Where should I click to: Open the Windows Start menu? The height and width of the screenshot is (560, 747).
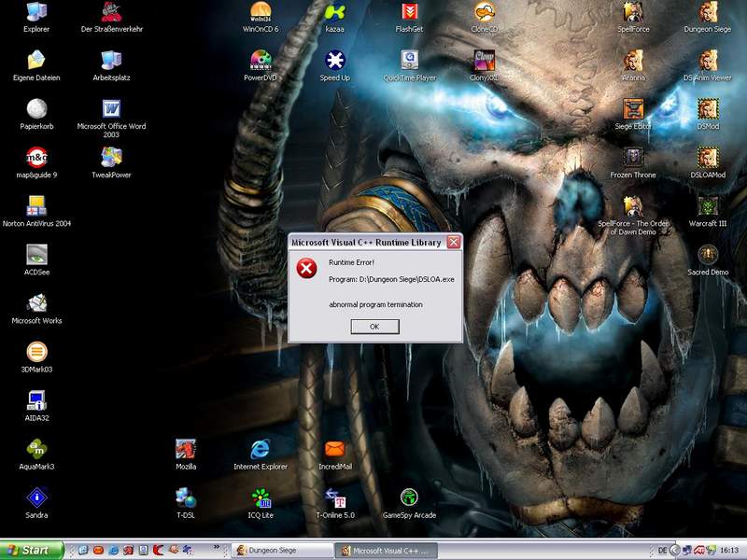[x=32, y=551]
